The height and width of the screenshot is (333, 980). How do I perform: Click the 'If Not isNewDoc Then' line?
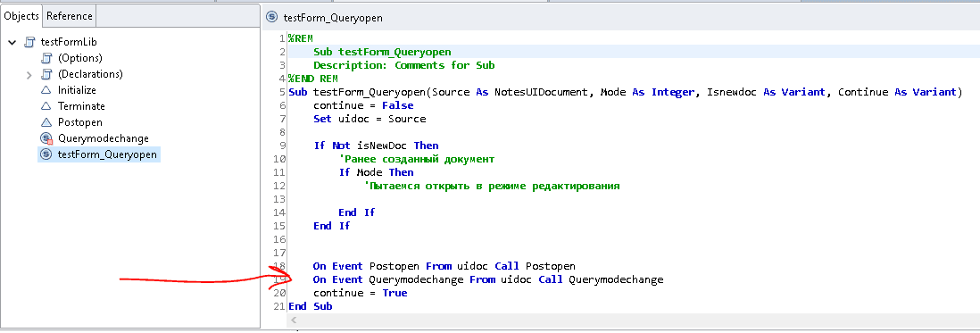tap(376, 146)
